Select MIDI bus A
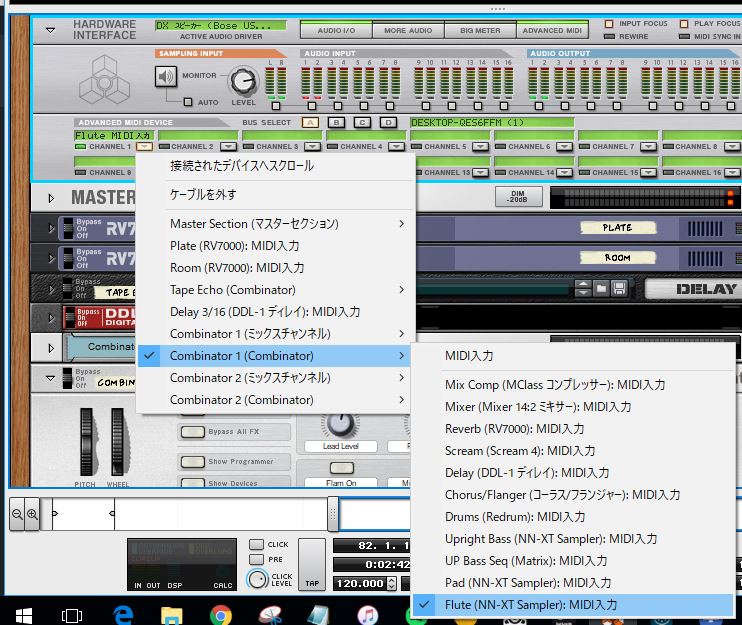The height and width of the screenshot is (625, 742). (310, 123)
